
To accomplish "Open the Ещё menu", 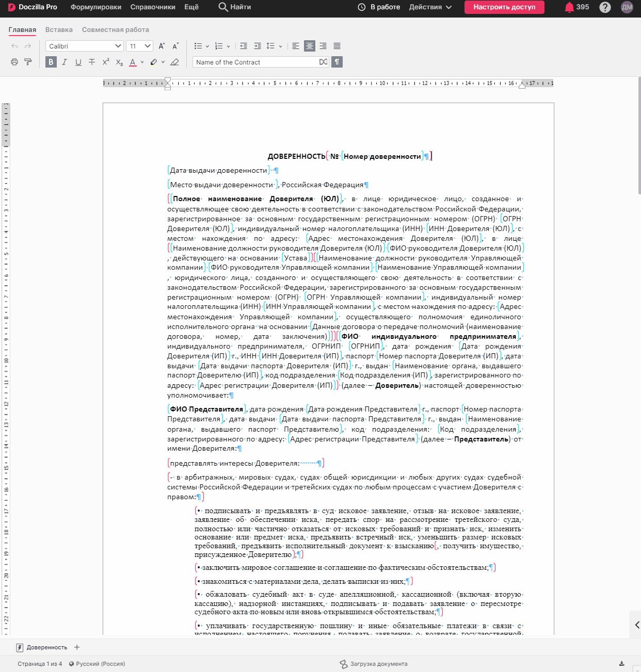I will (x=191, y=7).
